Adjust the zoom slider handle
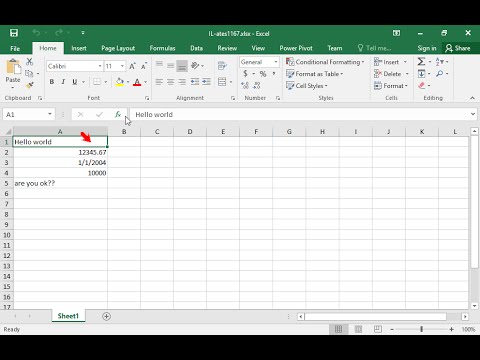This screenshot has width=480, height=360. coord(422,329)
